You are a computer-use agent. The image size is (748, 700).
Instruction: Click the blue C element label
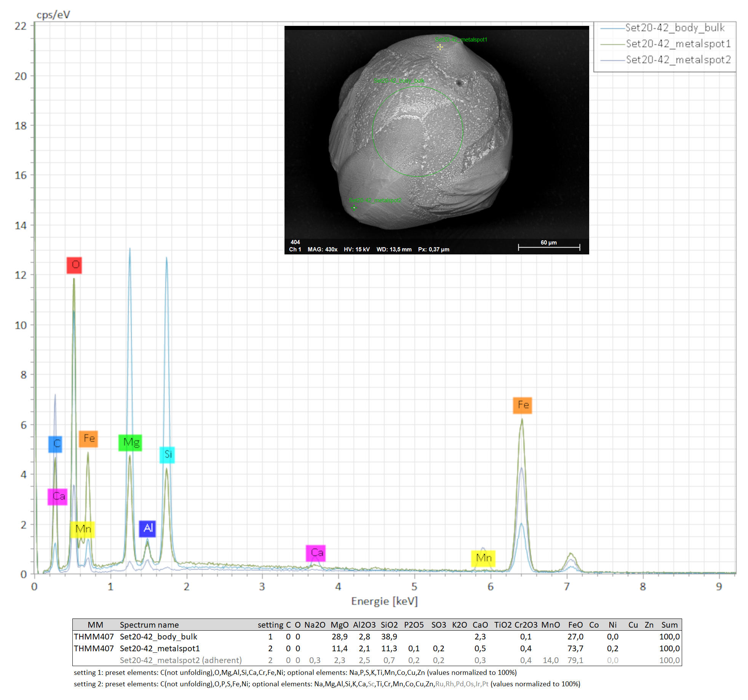point(55,444)
